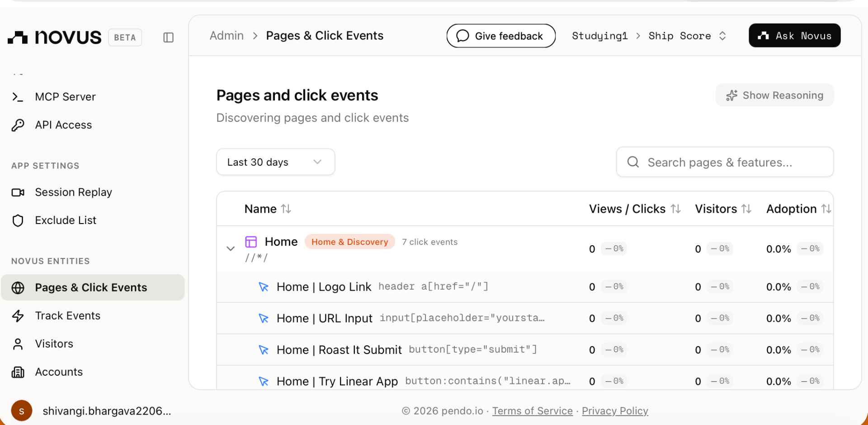This screenshot has height=425, width=868.
Task: Open Exclude List settings
Action: [66, 220]
